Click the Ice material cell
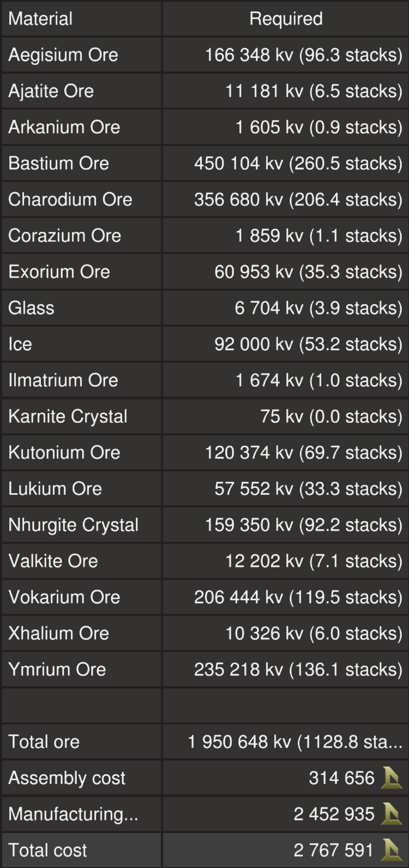Viewport: 409px width, 868px height. coord(20,344)
